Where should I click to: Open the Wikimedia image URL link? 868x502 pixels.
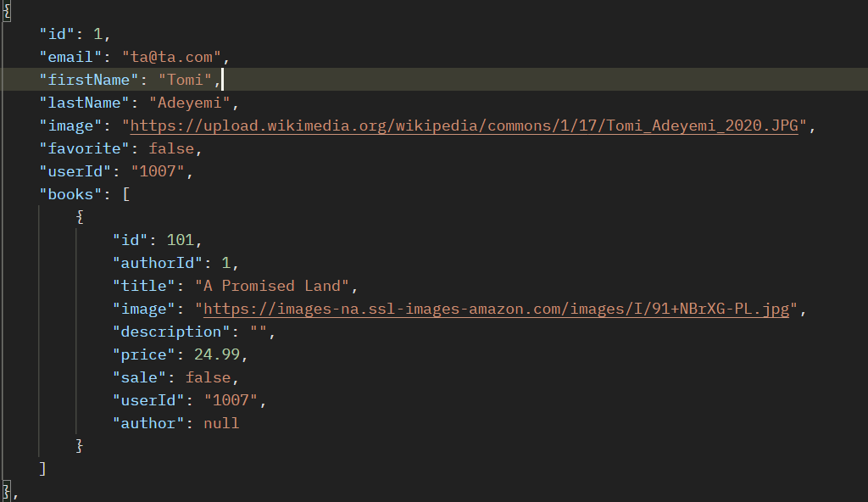click(464, 126)
